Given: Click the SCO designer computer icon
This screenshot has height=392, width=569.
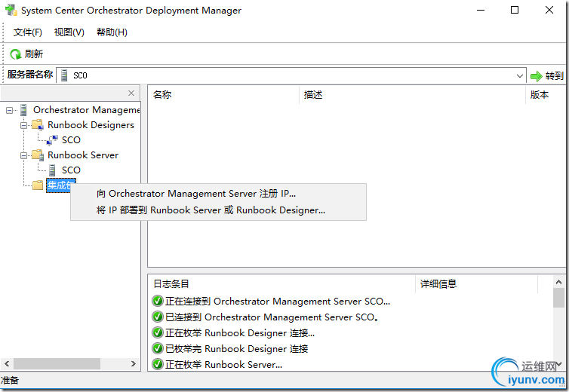Looking at the screenshot, I should tap(52, 140).
